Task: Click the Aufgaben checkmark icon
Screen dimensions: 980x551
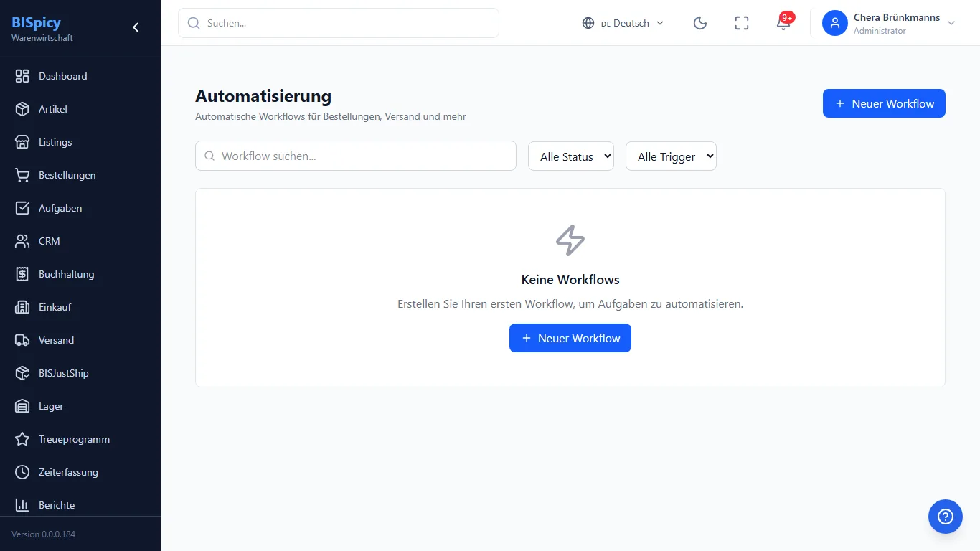Action: (22, 208)
